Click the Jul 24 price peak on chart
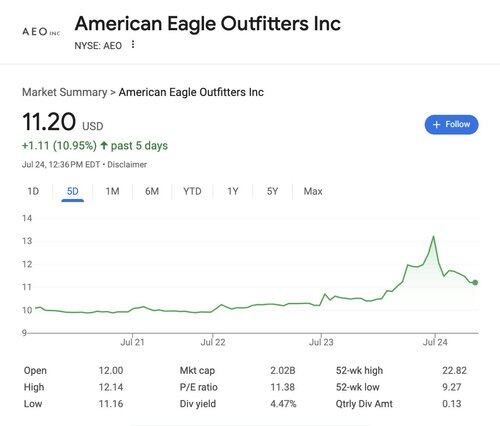Image resolution: width=500 pixels, height=426 pixels. (x=434, y=236)
